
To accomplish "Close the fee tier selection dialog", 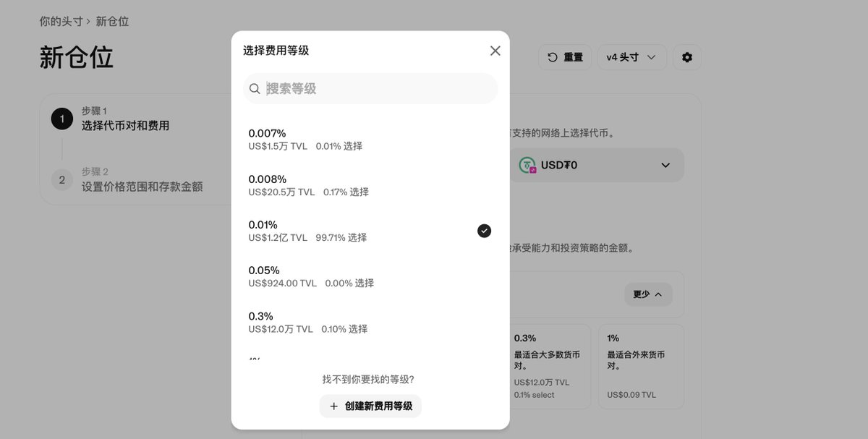I will click(x=495, y=51).
